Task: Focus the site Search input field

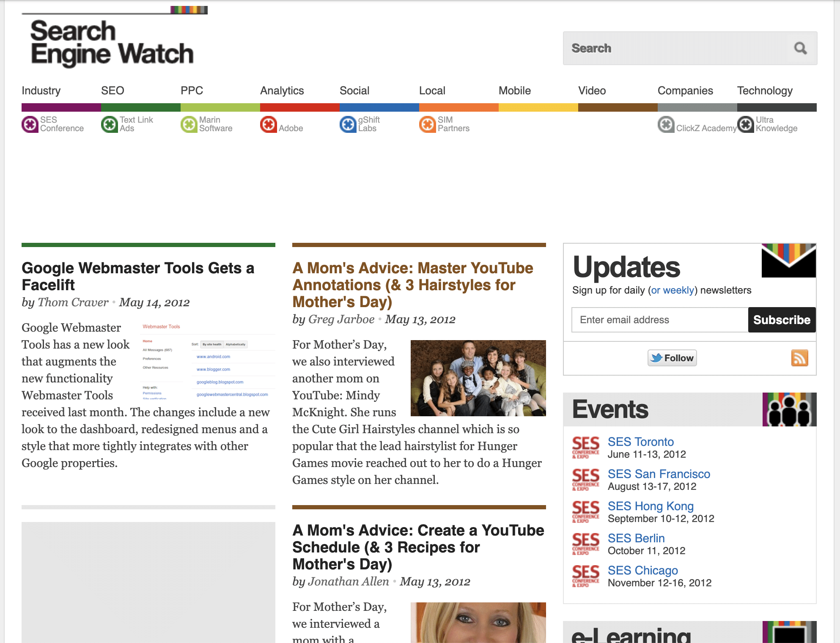Action: click(677, 48)
